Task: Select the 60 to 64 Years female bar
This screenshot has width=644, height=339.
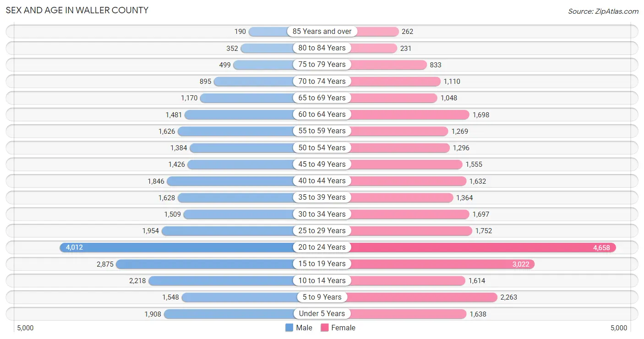Action: click(409, 115)
